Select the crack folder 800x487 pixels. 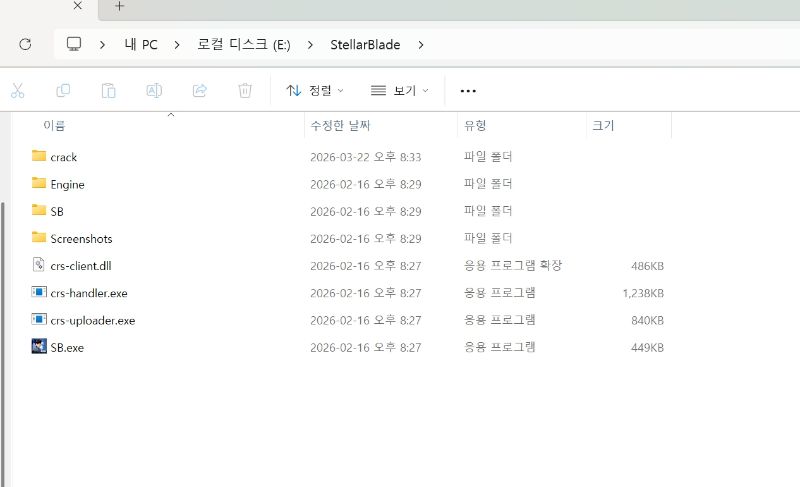[63, 157]
